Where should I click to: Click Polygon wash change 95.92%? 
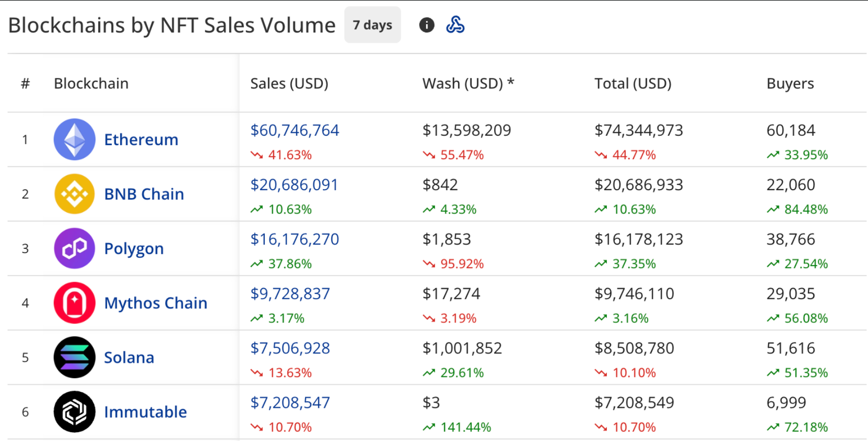pyautogui.click(x=453, y=264)
